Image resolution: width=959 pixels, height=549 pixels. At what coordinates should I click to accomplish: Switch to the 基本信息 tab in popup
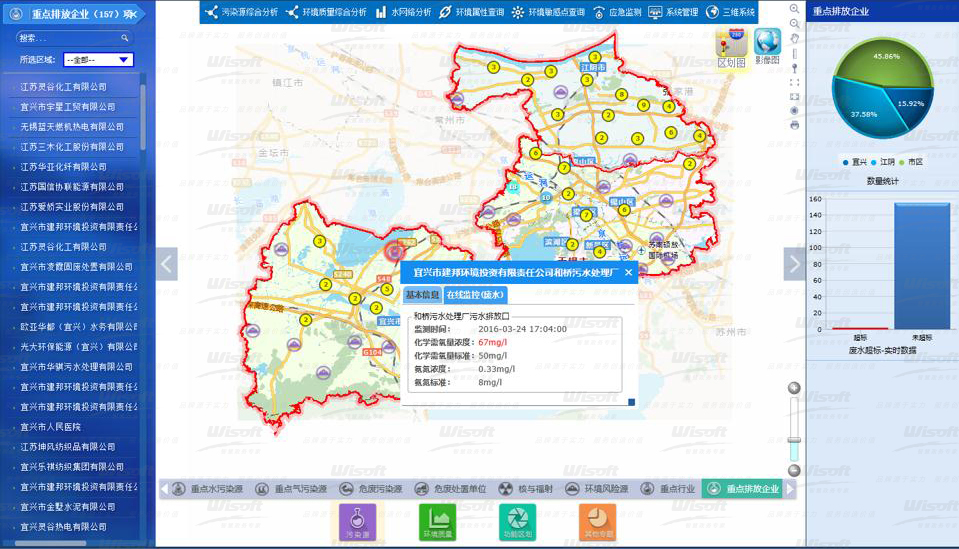(422, 295)
